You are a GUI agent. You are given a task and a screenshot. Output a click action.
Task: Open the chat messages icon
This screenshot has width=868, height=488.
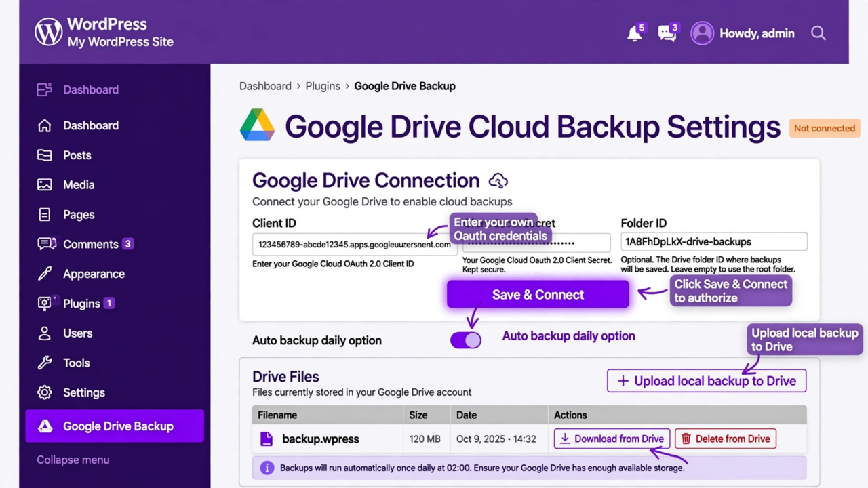(667, 34)
